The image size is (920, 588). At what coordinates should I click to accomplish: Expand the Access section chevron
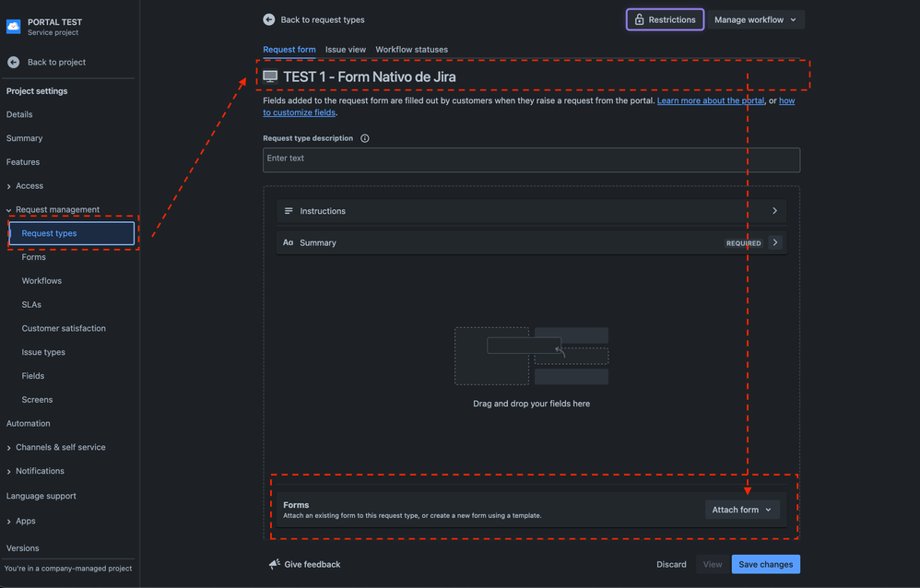point(9,186)
